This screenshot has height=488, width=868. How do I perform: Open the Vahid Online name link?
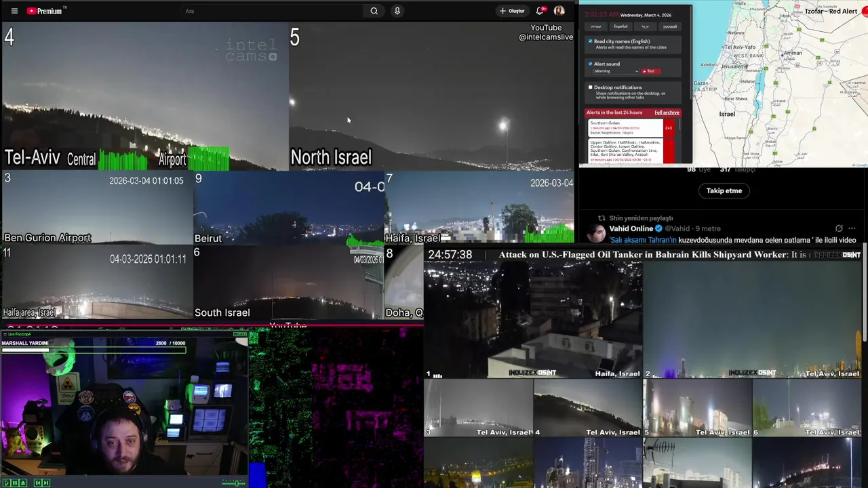coord(631,228)
